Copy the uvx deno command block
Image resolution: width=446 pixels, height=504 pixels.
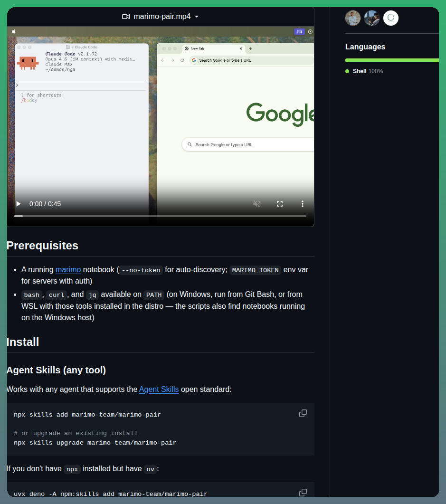pyautogui.click(x=303, y=493)
